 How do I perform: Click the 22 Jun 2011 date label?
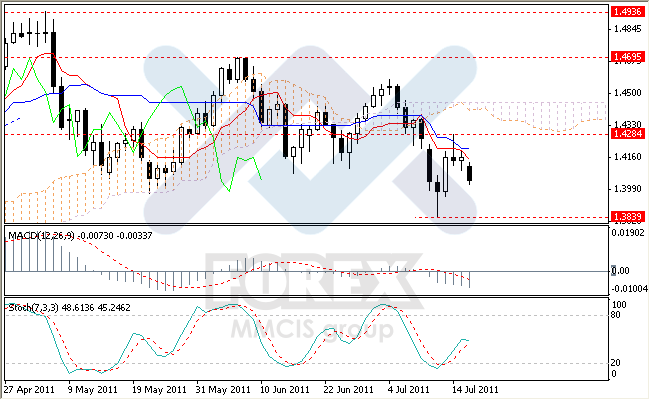[x=349, y=390]
